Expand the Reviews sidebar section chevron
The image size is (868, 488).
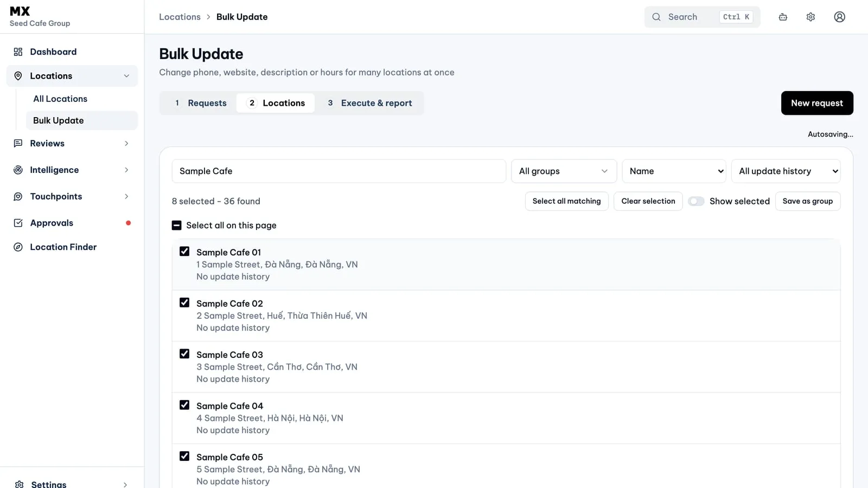point(126,144)
